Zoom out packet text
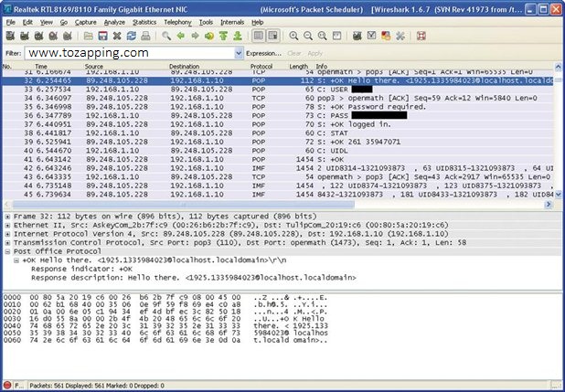The image size is (565, 392). coord(308,36)
